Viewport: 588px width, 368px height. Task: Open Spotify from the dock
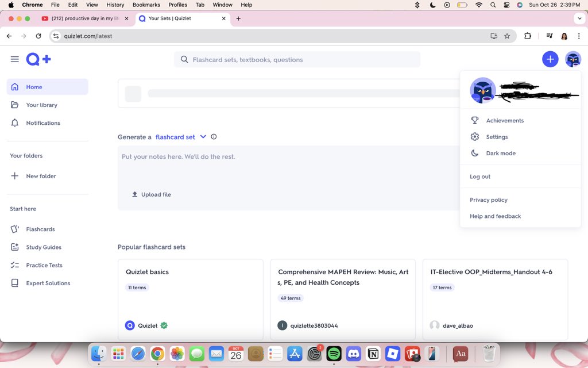(x=334, y=354)
